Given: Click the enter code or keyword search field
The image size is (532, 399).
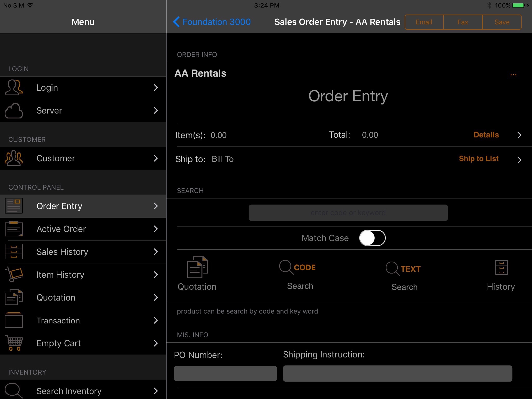Looking at the screenshot, I should coord(348,213).
